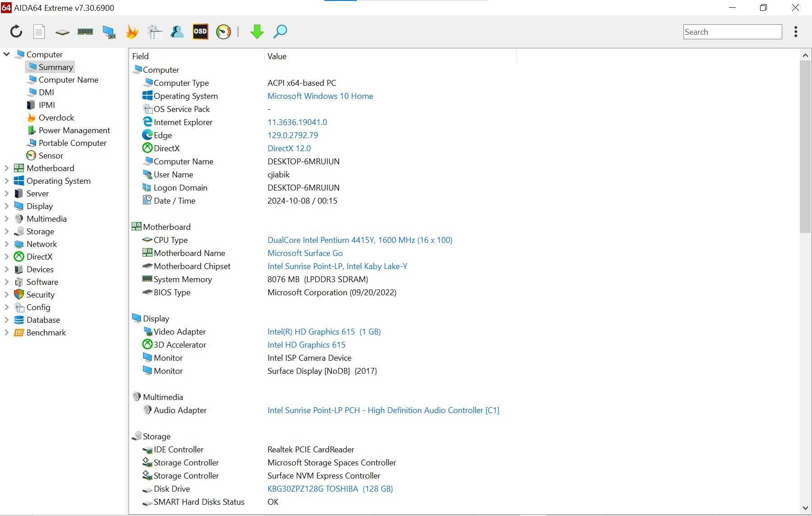812x516 pixels.
Task: Click the chip icon beside CPU Type
Action: pyautogui.click(x=147, y=240)
